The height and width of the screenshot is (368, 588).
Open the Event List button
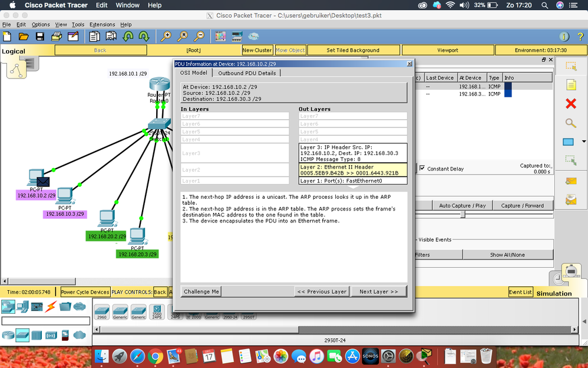[x=520, y=292]
